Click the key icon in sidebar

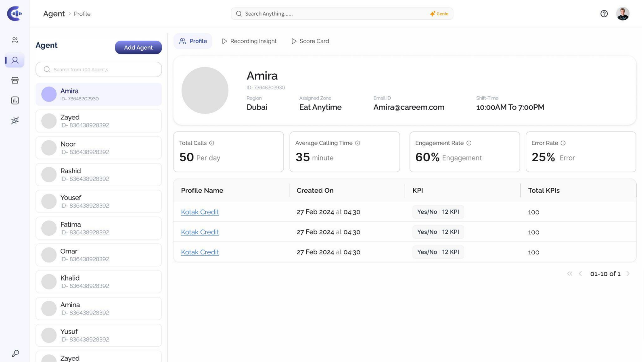tap(15, 354)
